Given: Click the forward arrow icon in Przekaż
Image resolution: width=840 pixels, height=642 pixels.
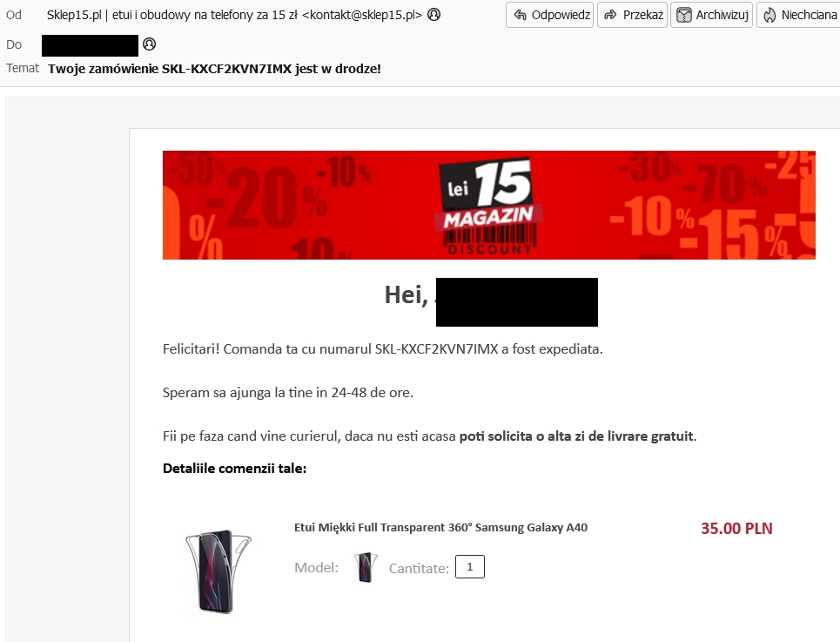Looking at the screenshot, I should pyautogui.click(x=611, y=15).
